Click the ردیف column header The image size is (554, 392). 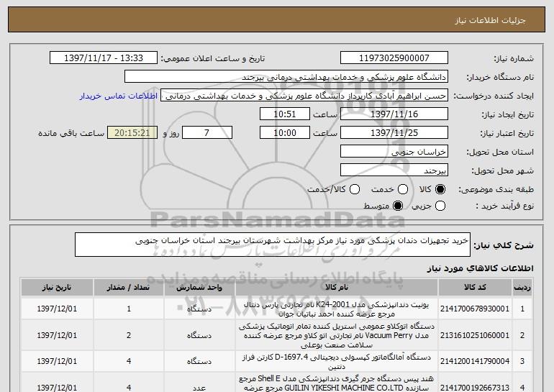click(x=522, y=288)
